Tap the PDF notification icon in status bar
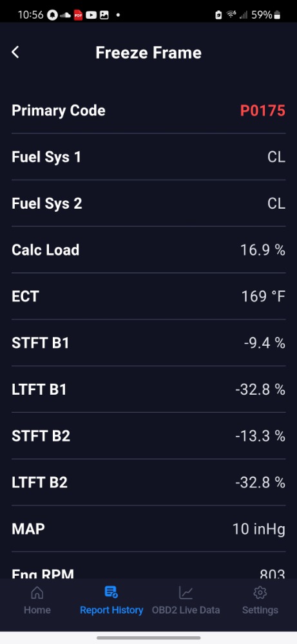 point(78,15)
